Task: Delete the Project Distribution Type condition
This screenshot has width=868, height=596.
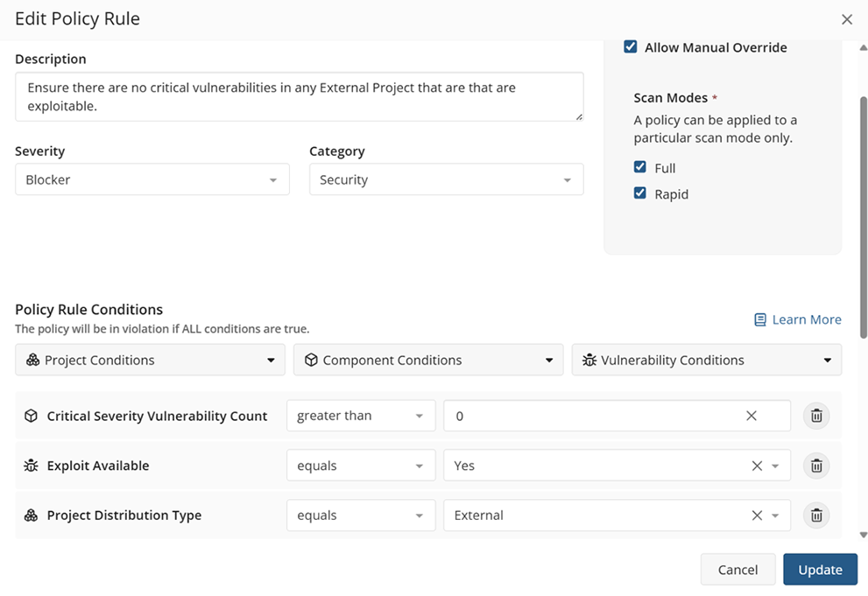Action: click(816, 515)
